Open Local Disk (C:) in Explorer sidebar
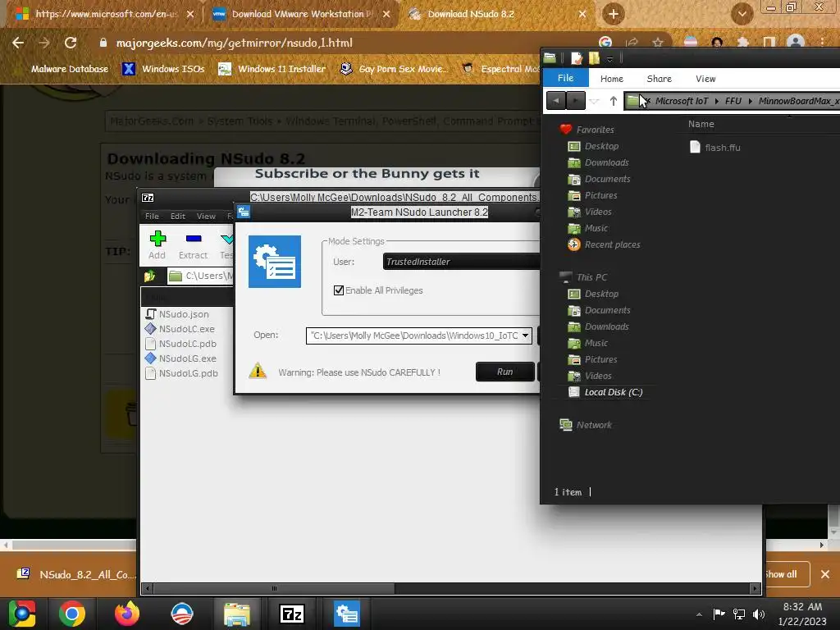Screen dimensions: 840x630 pyautogui.click(x=605, y=392)
